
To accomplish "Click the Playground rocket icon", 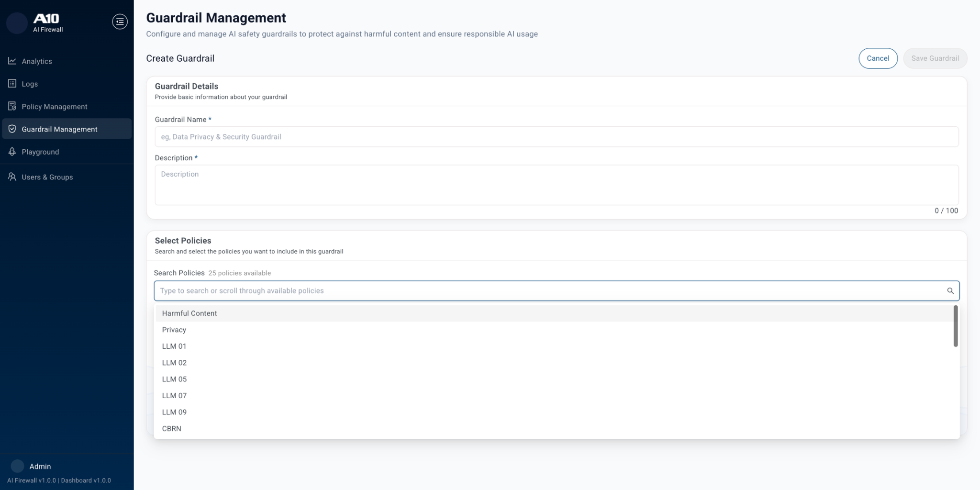I will point(12,152).
